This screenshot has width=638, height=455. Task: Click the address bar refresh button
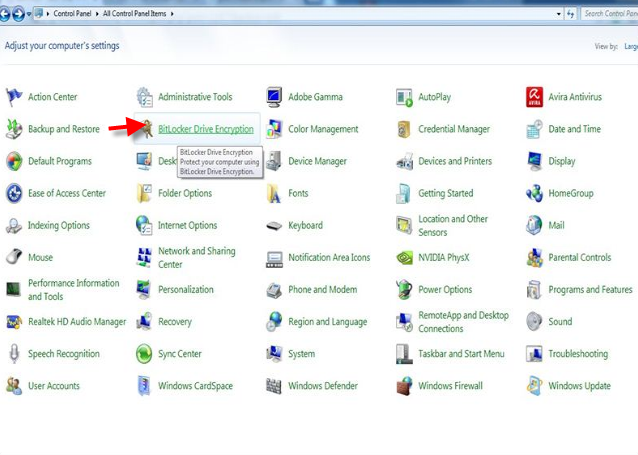coord(570,14)
